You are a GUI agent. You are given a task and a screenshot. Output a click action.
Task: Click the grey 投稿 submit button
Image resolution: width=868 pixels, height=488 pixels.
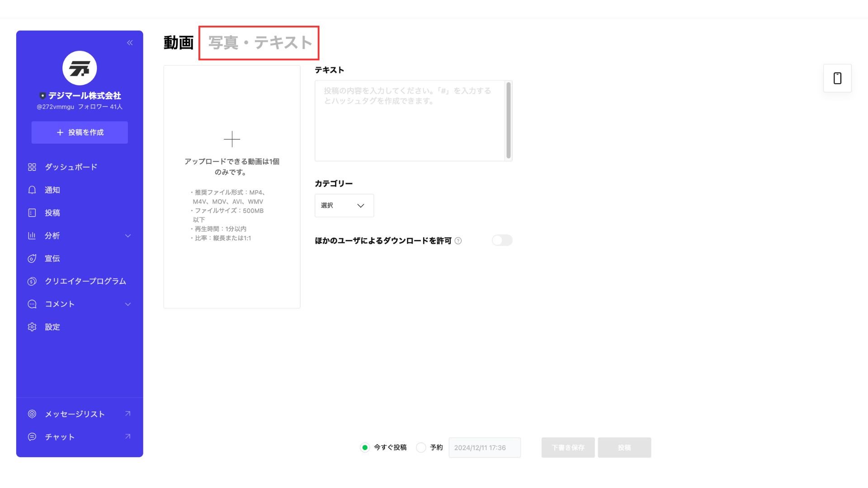pyautogui.click(x=624, y=447)
